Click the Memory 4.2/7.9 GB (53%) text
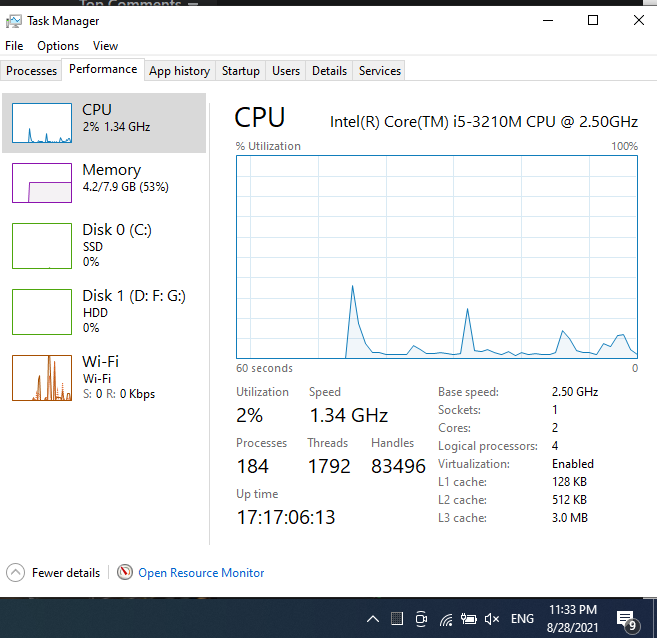This screenshot has width=657, height=638. click(x=125, y=186)
